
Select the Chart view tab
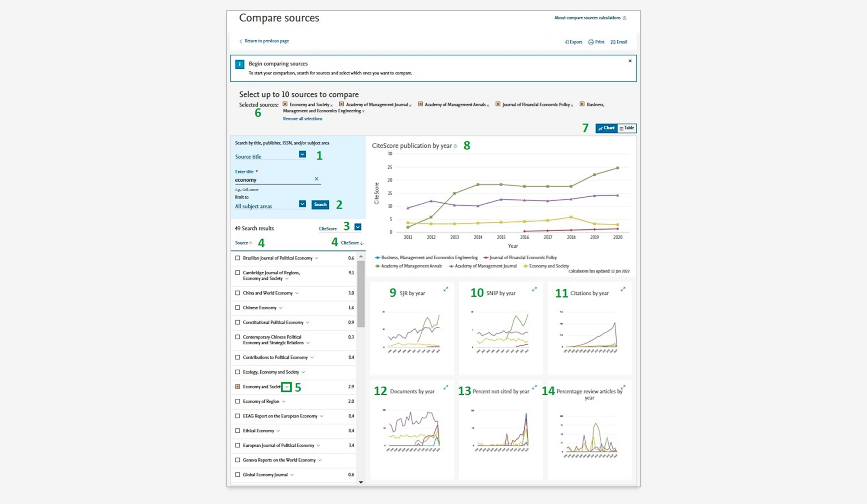(606, 128)
